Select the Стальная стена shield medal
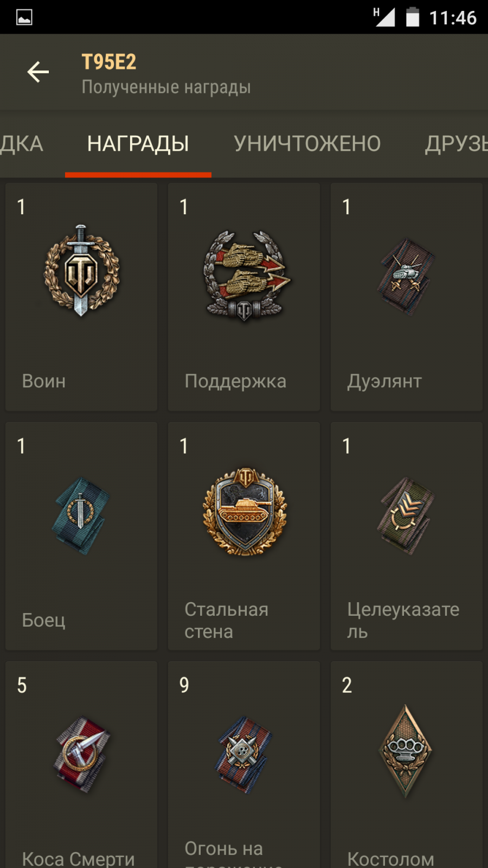Image resolution: width=488 pixels, height=868 pixels. point(245,511)
